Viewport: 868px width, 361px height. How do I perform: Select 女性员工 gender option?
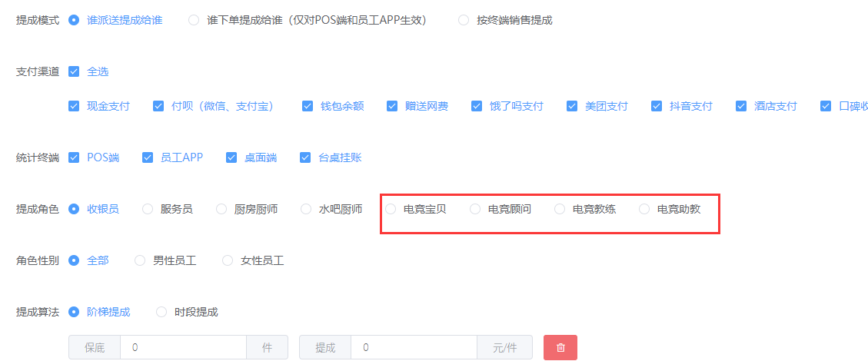point(228,260)
